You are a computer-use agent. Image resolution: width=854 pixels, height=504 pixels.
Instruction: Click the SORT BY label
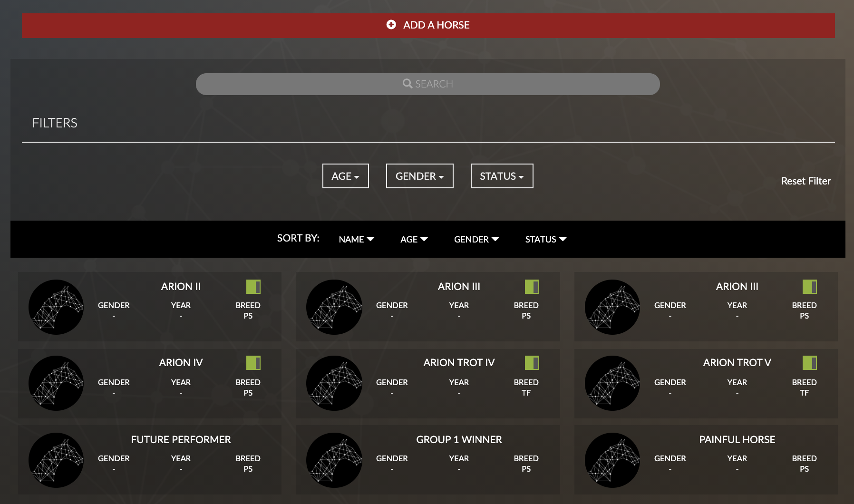(x=298, y=238)
